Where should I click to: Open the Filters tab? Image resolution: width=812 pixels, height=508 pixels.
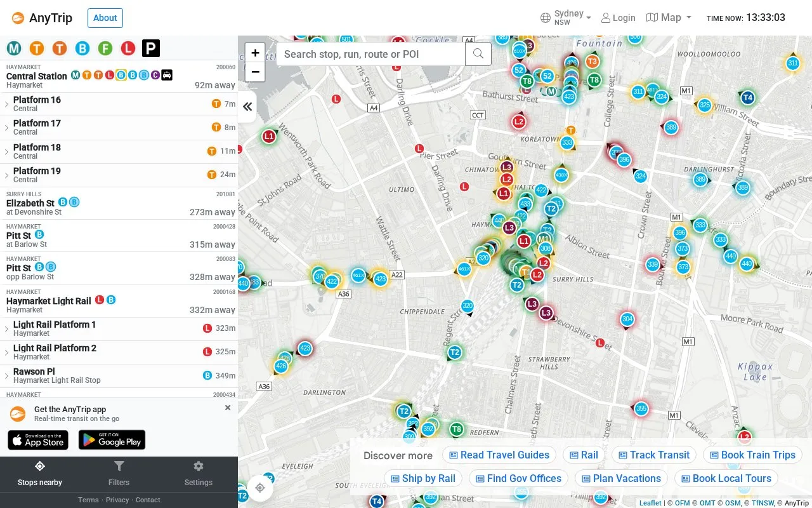pyautogui.click(x=119, y=474)
